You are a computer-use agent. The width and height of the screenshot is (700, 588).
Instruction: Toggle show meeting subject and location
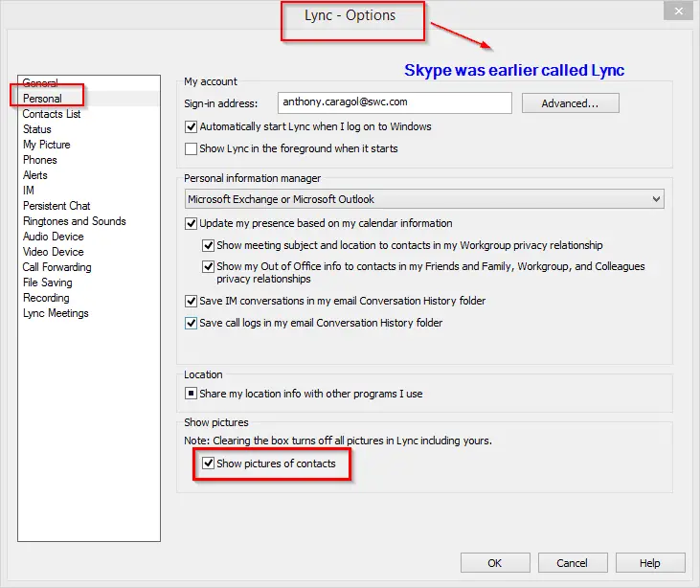[208, 245]
